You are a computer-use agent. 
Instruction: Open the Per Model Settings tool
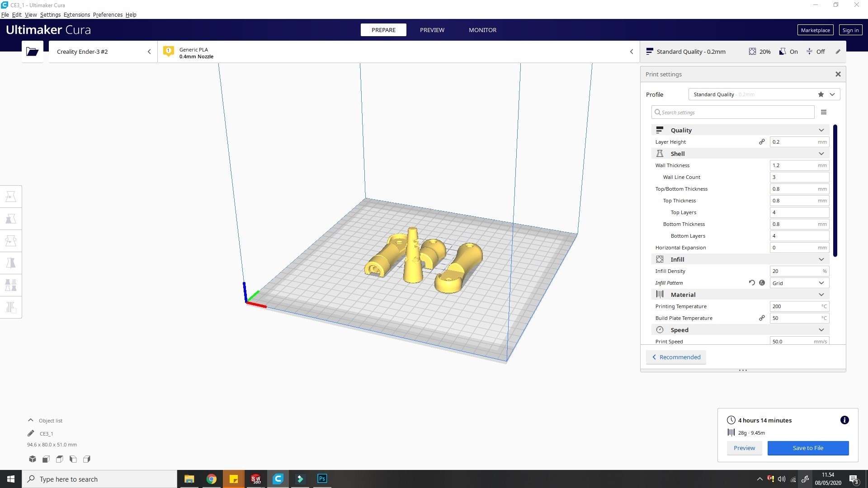point(11,285)
